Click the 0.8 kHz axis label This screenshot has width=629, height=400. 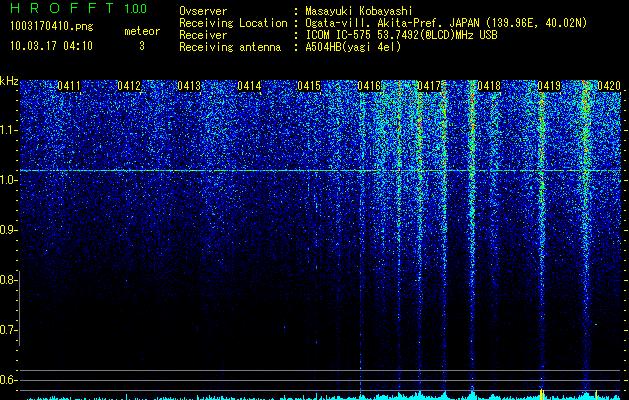7,280
